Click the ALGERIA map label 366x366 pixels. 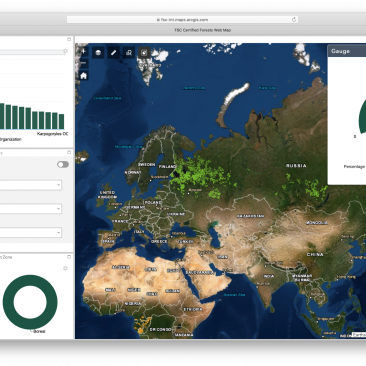121,267
